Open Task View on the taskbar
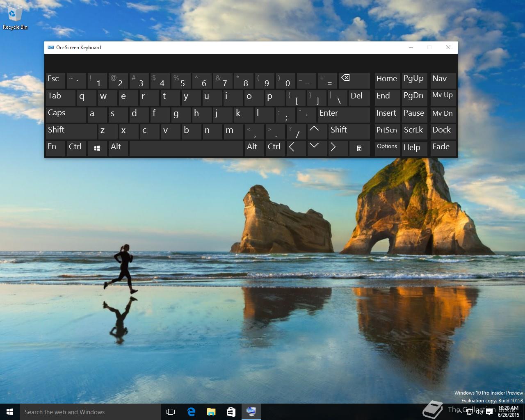Image resolution: width=525 pixels, height=420 pixels. pyautogui.click(x=171, y=412)
